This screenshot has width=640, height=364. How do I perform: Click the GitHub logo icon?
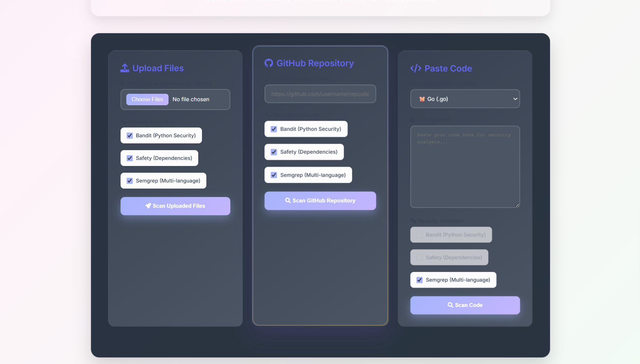[268, 63]
